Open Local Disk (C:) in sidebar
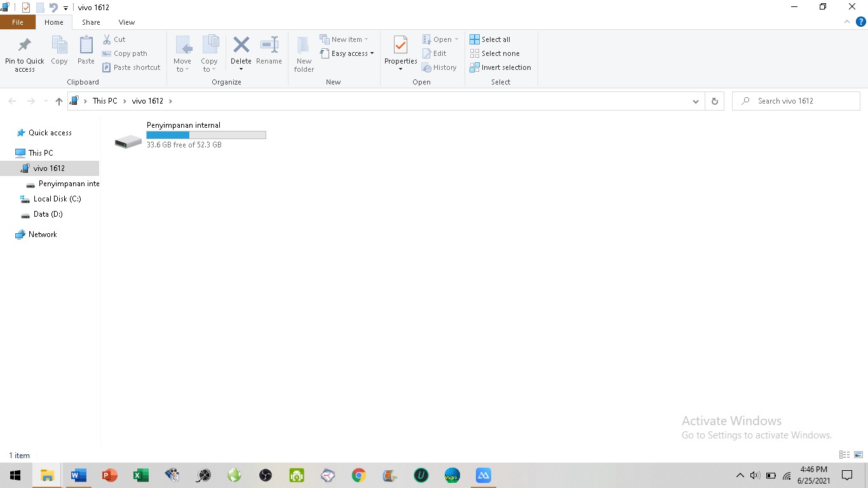868x488 pixels. (x=51, y=199)
